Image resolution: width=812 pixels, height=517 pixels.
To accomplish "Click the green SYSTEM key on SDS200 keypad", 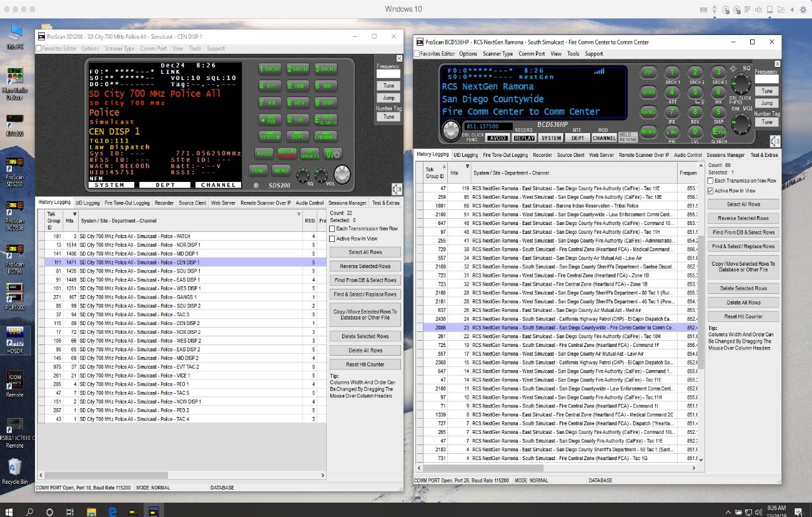I will coord(270,136).
